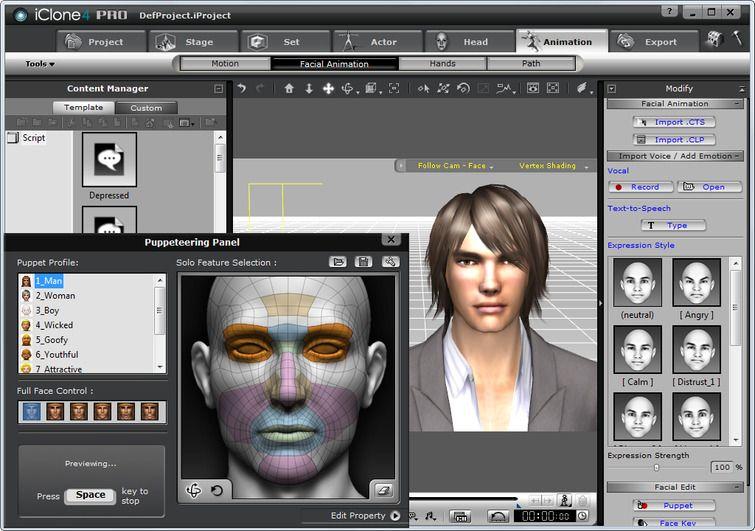This screenshot has width=755, height=531.
Task: Click the Import .CTS button
Action: (674, 122)
